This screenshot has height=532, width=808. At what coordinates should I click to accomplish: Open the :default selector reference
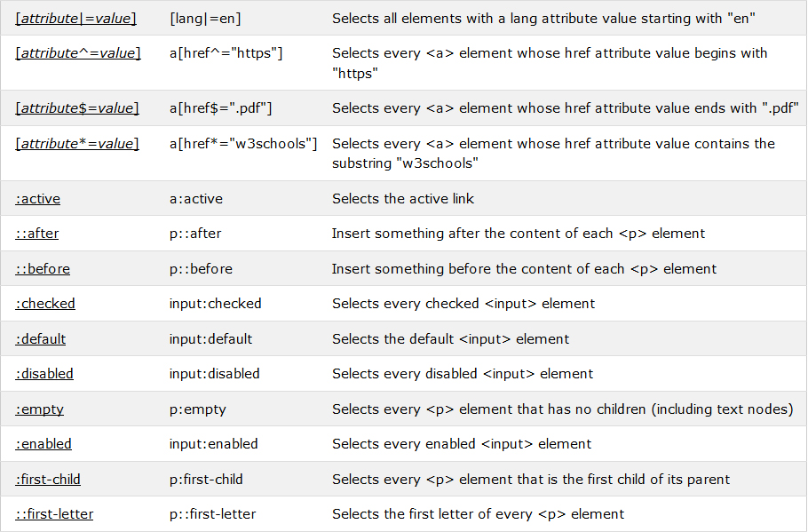click(x=40, y=339)
